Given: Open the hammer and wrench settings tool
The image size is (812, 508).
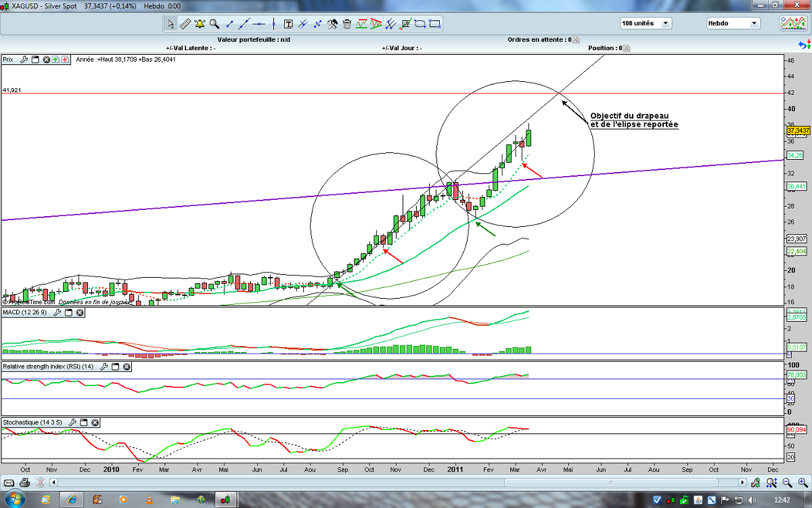Looking at the screenshot, I should click(x=332, y=24).
